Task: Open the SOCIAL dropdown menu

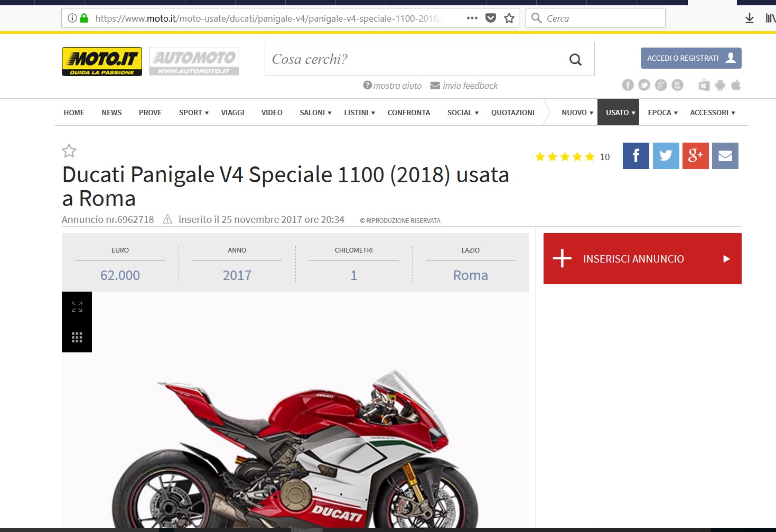Action: tap(463, 113)
